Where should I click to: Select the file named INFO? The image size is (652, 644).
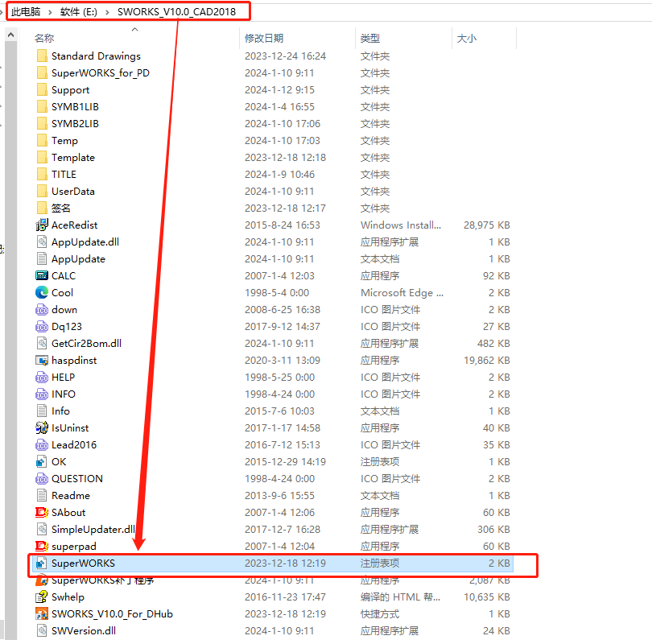point(64,394)
